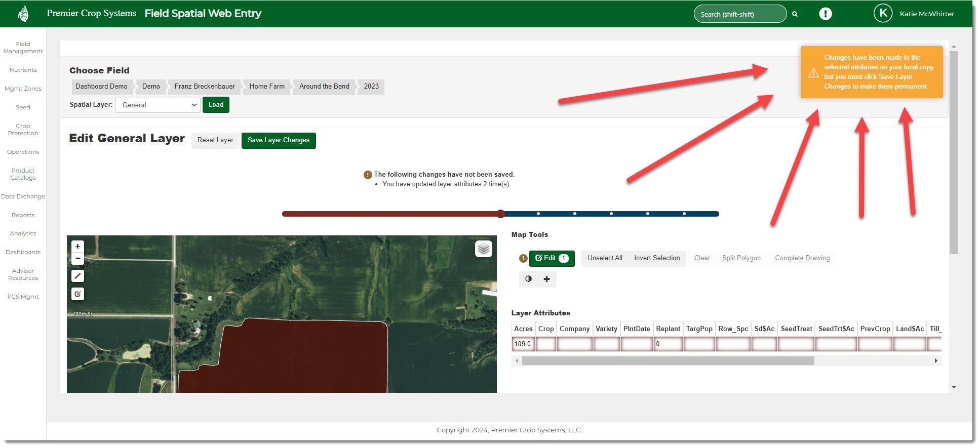Select the map line drawing tool

coord(77,276)
